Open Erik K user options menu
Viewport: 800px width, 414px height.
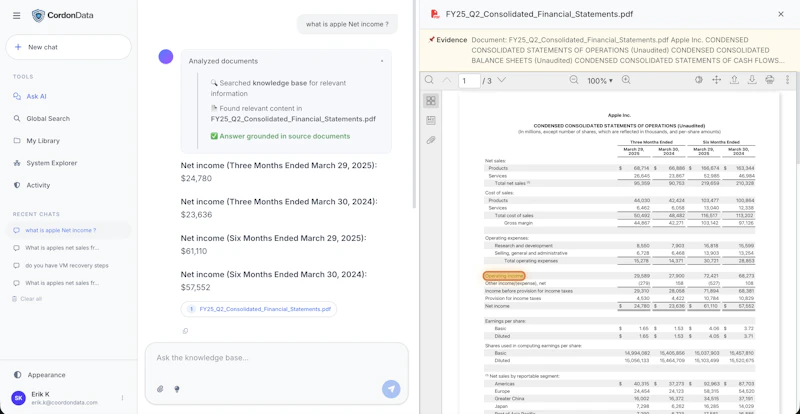122,398
